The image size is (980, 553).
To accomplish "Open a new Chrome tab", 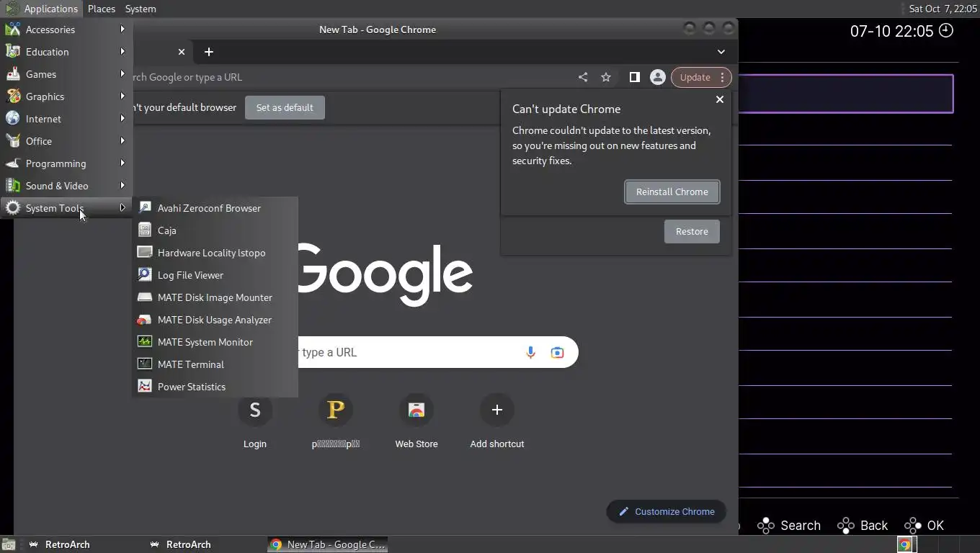I will (x=209, y=52).
